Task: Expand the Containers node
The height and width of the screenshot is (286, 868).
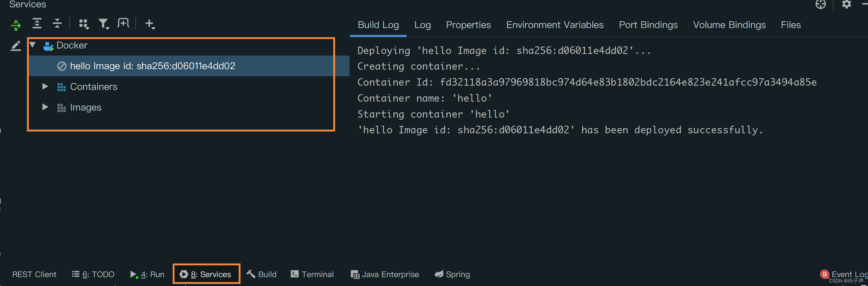Action: coord(45,87)
